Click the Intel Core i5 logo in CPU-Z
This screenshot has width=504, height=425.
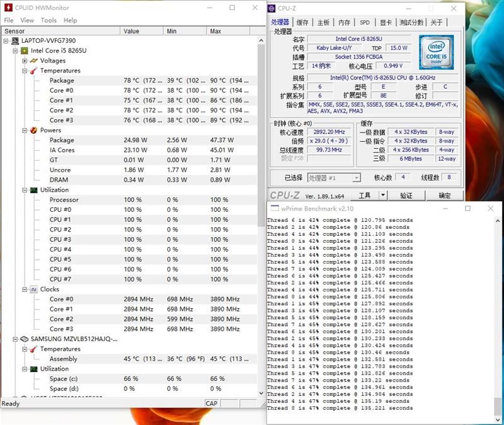click(436, 52)
